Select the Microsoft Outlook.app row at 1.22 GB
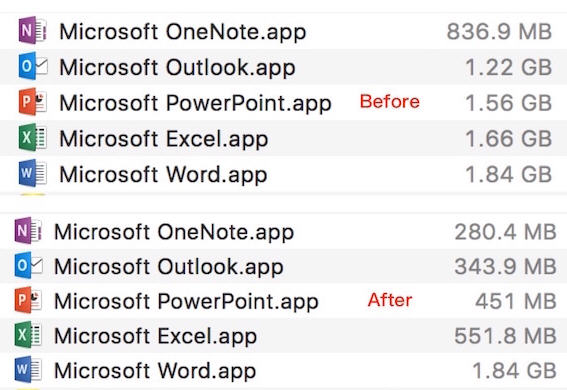The image size is (567, 390). click(x=284, y=67)
